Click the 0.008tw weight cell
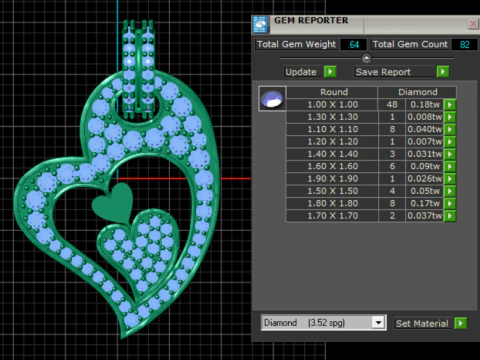This screenshot has width=480, height=360. (425, 117)
